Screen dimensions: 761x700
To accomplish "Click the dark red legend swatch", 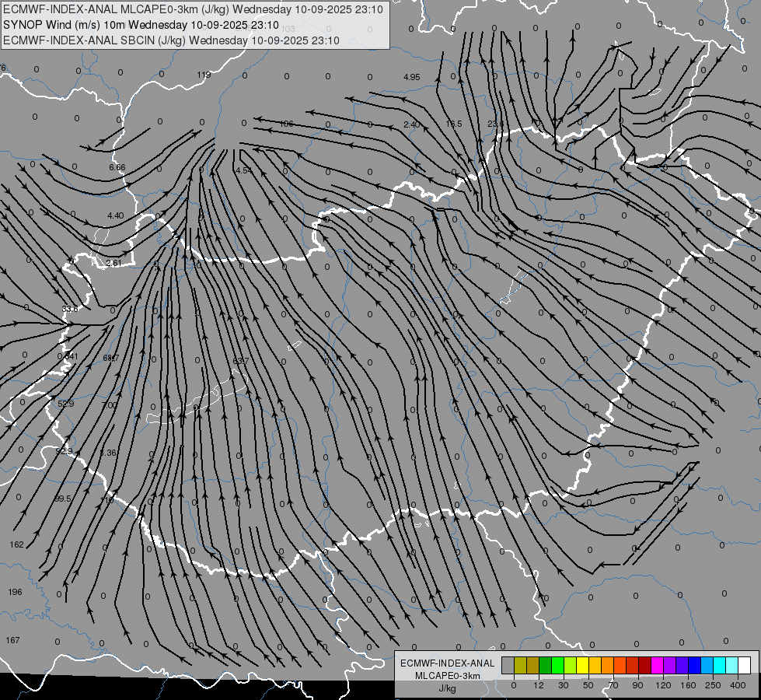I will 644,665.
